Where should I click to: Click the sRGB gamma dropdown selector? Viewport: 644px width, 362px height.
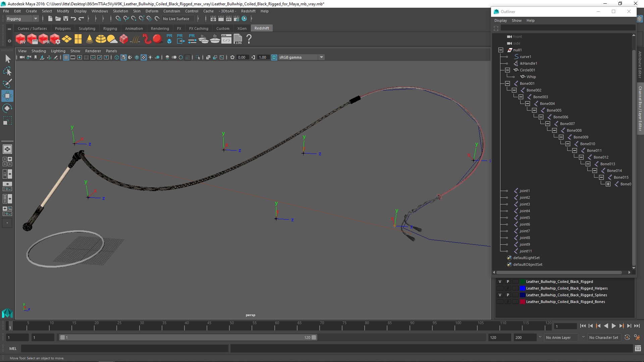tap(301, 57)
